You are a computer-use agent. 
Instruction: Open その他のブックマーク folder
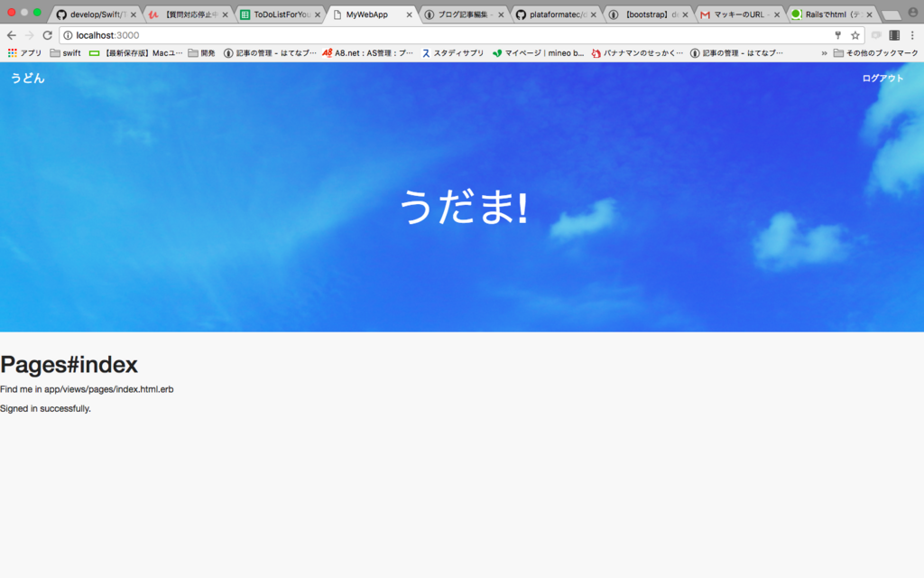875,53
